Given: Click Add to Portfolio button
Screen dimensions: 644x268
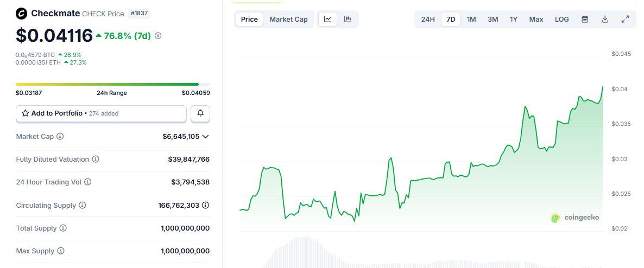Looking at the screenshot, I should point(101,114).
